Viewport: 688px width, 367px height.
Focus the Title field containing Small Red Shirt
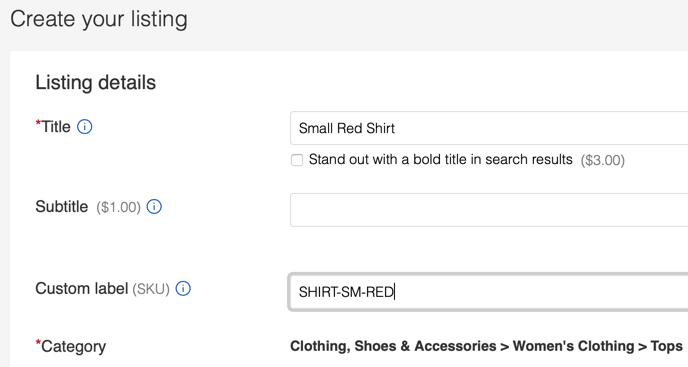[x=489, y=128]
